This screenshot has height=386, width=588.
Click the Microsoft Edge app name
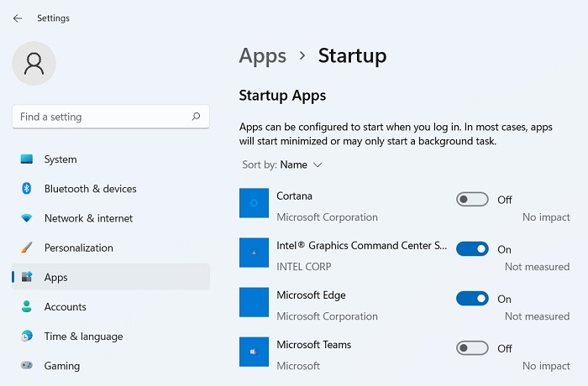(312, 295)
